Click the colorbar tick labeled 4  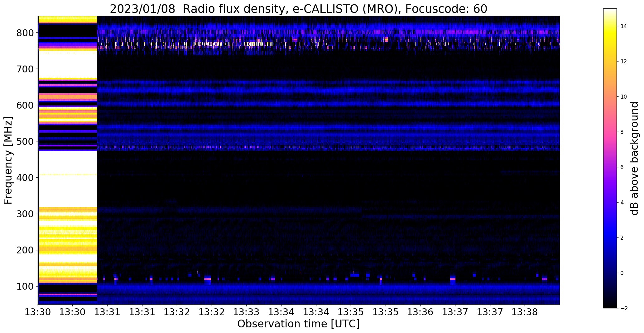click(622, 203)
